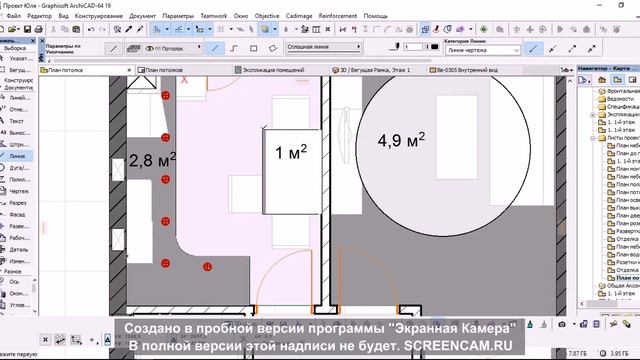The height and width of the screenshot is (360, 640).
Task: Select the Деталь tool in toolbox
Action: (x=16, y=249)
